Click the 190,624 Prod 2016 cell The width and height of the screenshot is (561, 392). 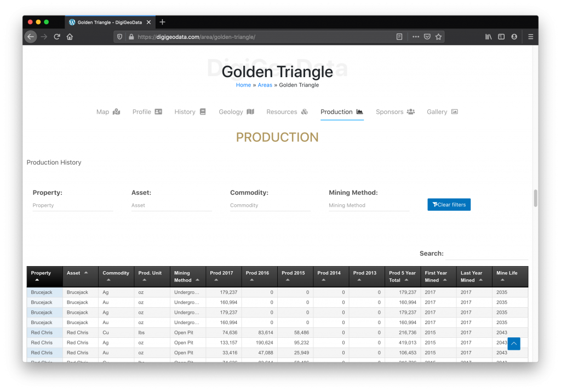click(259, 343)
